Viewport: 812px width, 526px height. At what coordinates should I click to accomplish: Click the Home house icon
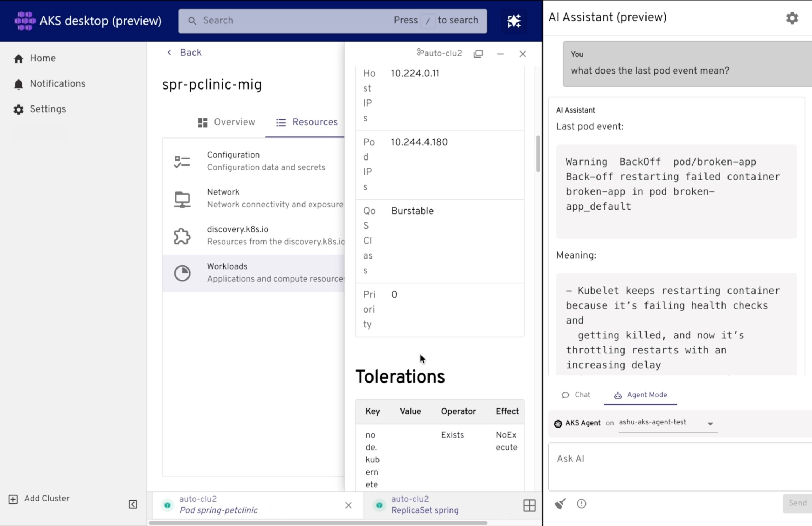(x=18, y=59)
